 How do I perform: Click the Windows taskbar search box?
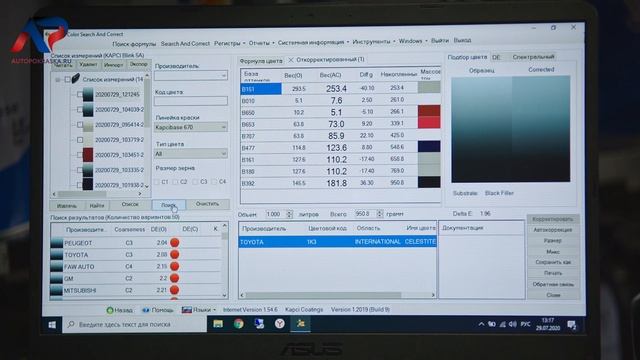[x=135, y=324]
